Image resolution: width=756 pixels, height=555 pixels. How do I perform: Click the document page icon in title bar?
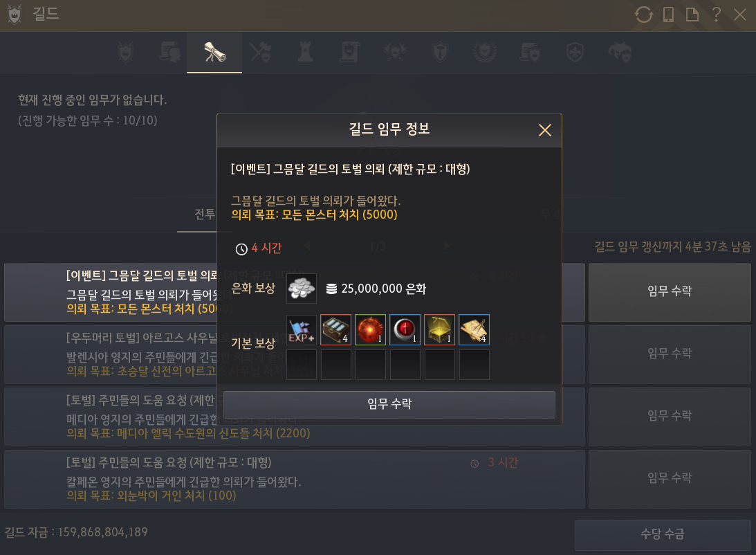click(692, 15)
